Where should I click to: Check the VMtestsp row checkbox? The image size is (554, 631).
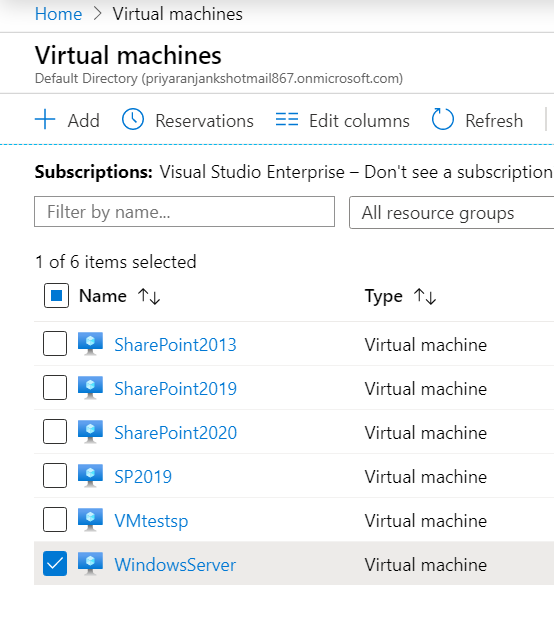click(55, 520)
